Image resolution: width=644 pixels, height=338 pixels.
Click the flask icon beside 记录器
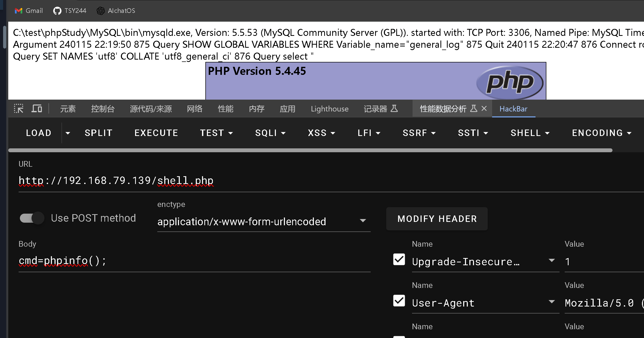tap(394, 109)
